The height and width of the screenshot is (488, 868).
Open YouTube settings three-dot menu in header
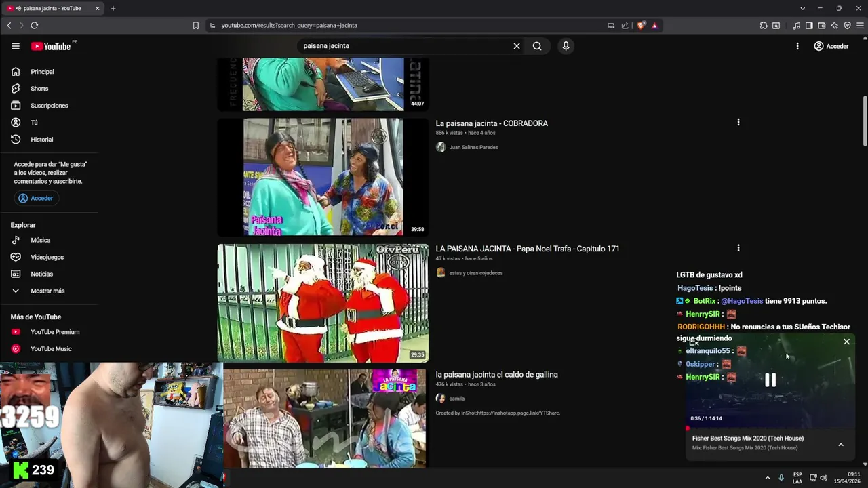(797, 46)
